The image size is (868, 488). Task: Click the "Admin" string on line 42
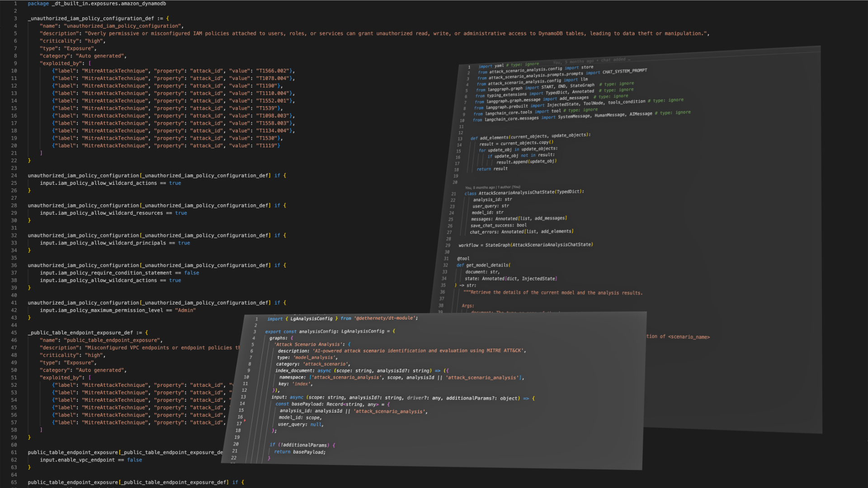pyautogui.click(x=185, y=310)
